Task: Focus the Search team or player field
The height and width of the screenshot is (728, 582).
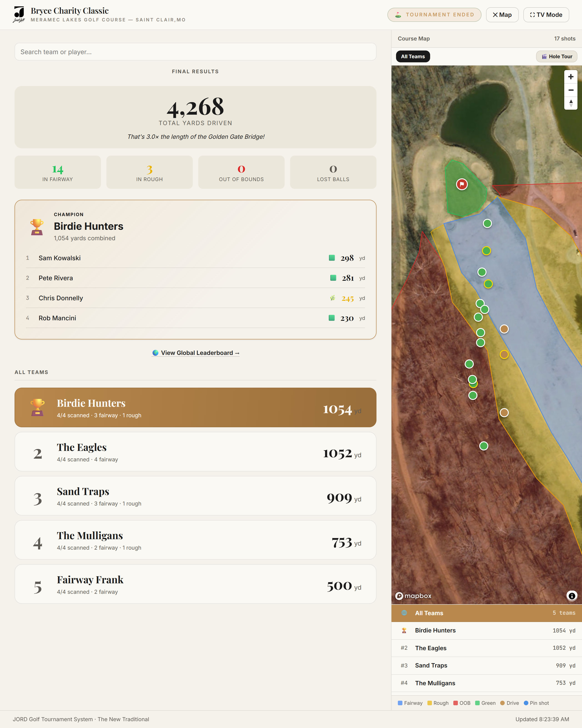Action: pyautogui.click(x=195, y=52)
